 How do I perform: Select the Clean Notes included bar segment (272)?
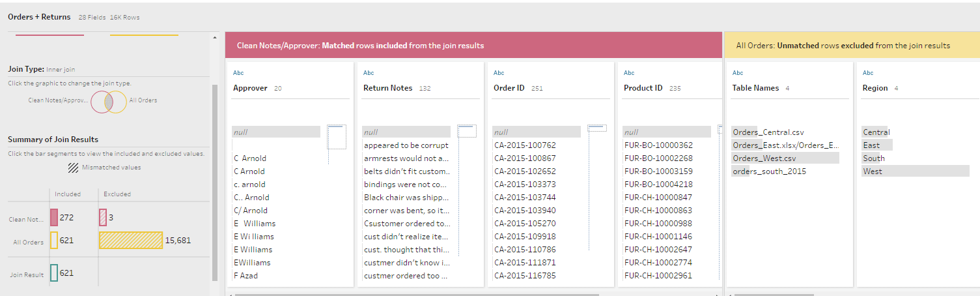(x=54, y=217)
